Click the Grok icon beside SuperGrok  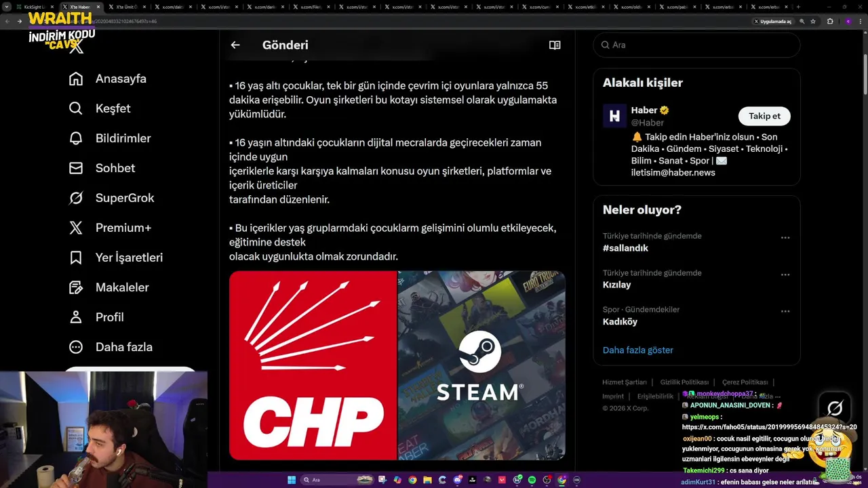(76, 198)
